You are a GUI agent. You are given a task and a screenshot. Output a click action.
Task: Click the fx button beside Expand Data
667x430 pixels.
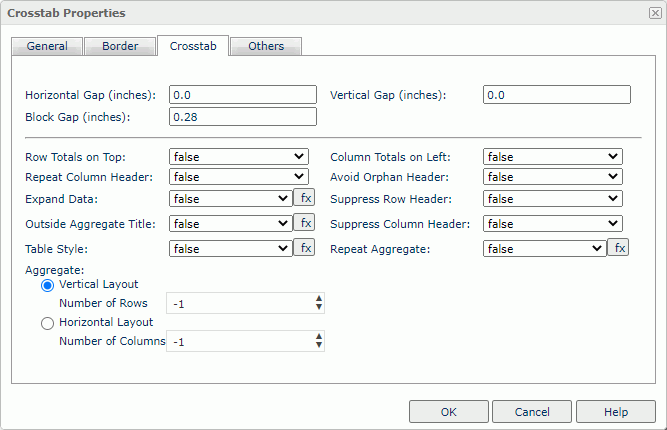(x=304, y=198)
